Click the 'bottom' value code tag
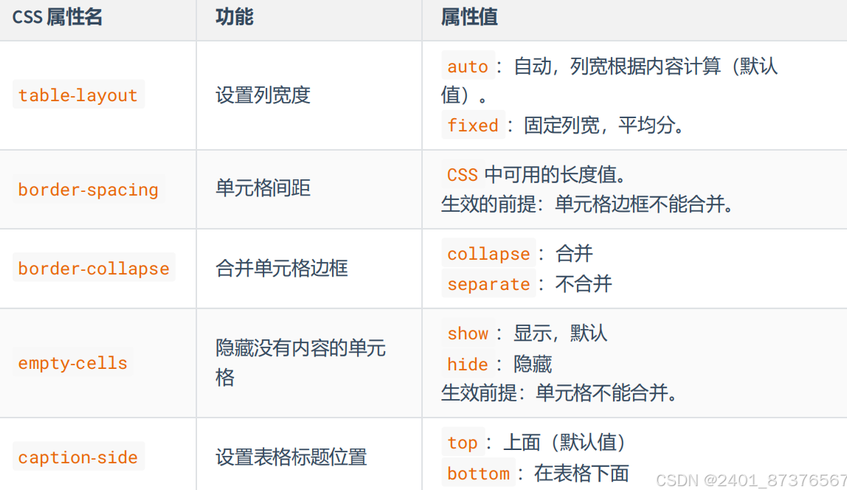 [x=478, y=473]
